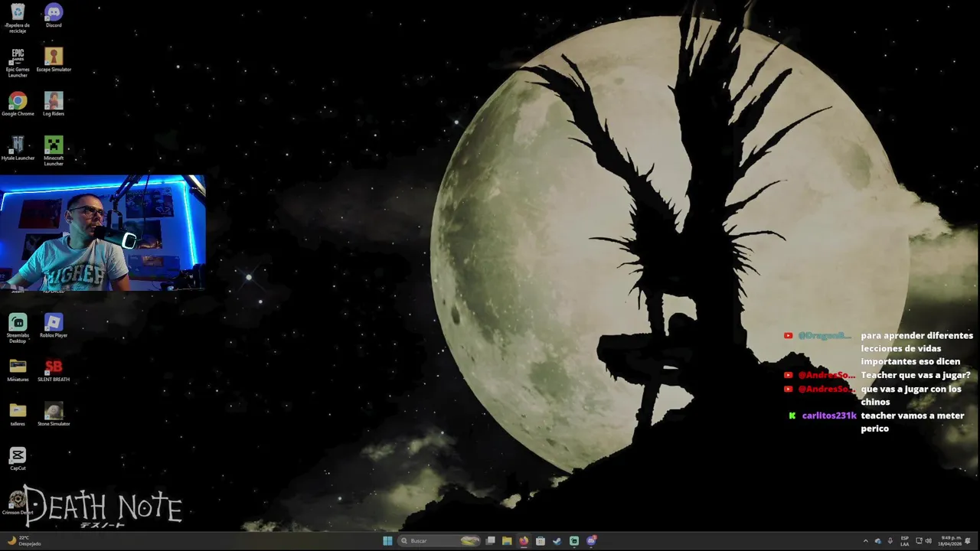Switch to Firefox in the taskbar
The image size is (980, 551).
point(524,541)
